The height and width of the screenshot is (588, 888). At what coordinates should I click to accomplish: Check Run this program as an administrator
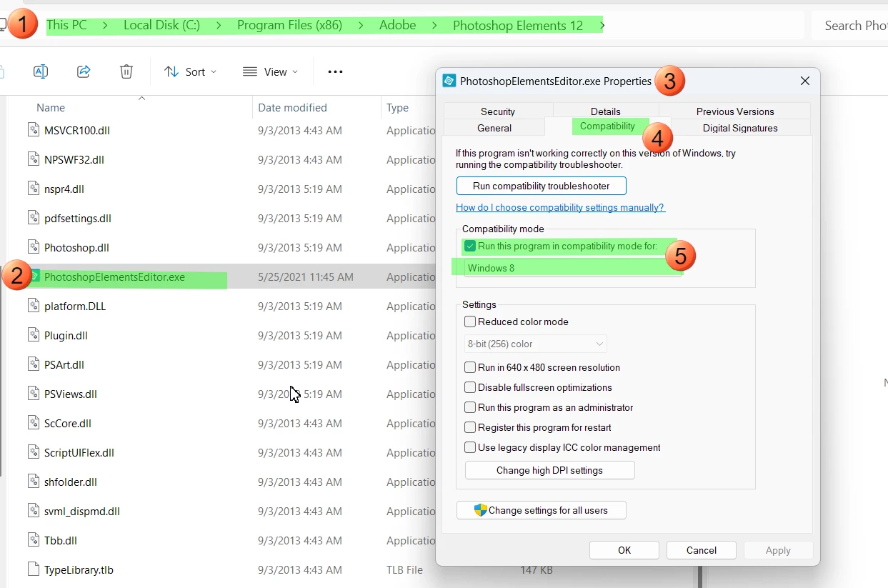pos(470,407)
